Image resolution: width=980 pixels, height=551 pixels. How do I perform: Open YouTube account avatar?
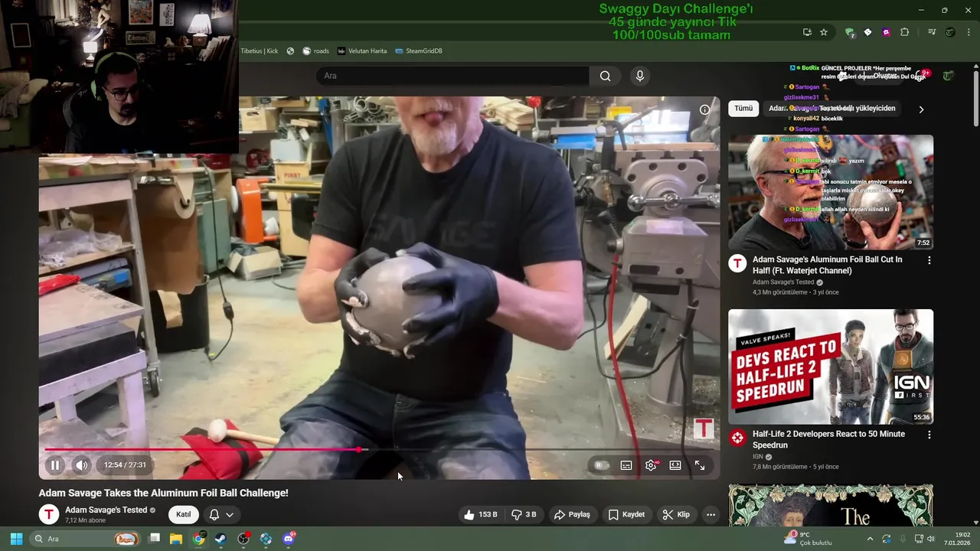(x=948, y=76)
